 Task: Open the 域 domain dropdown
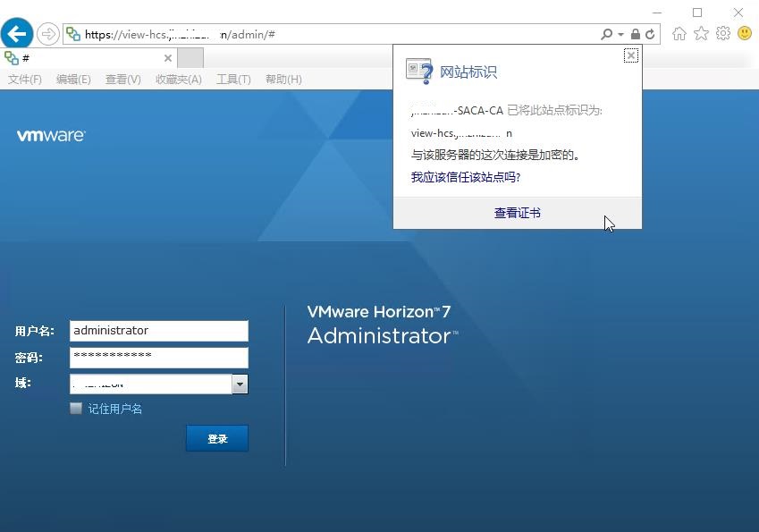pos(239,384)
